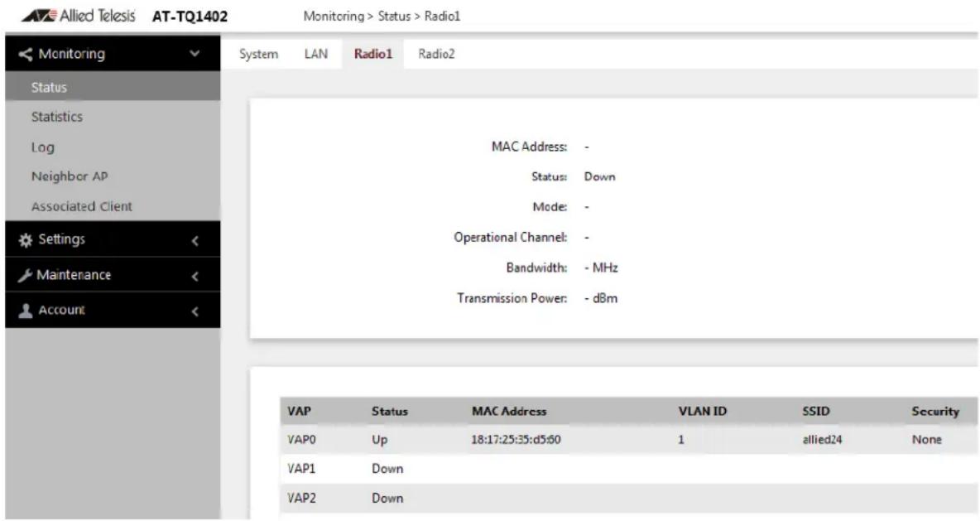Click the Bandwidth value - MHz

click(601, 268)
